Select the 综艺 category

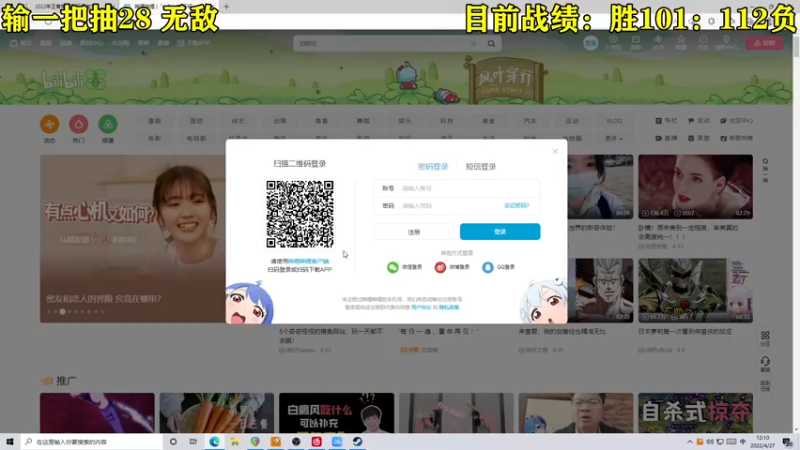[238, 121]
